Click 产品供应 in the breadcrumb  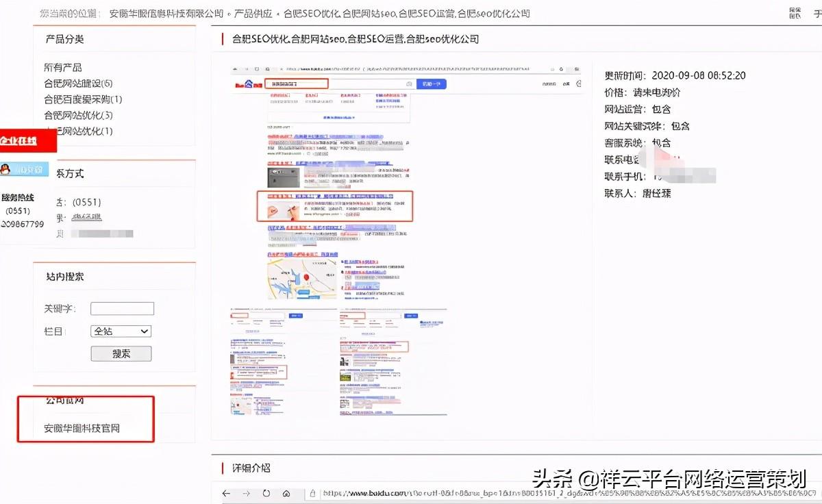click(253, 13)
